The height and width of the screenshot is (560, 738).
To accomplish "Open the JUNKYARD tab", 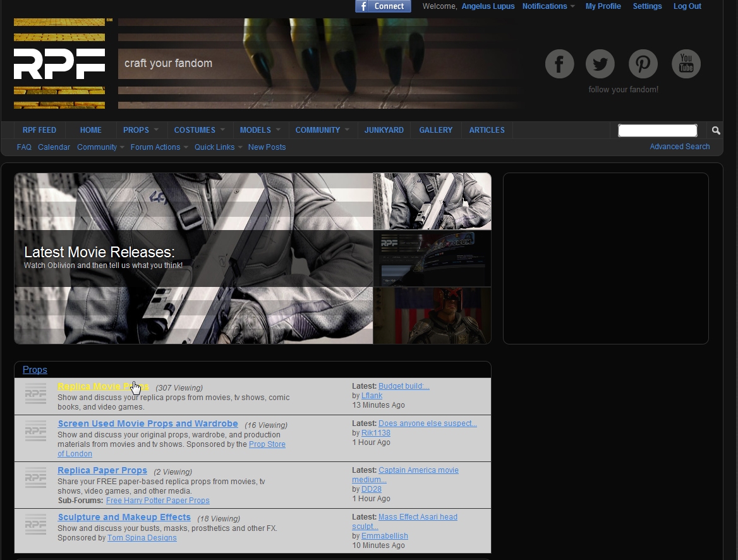I will pyautogui.click(x=384, y=130).
